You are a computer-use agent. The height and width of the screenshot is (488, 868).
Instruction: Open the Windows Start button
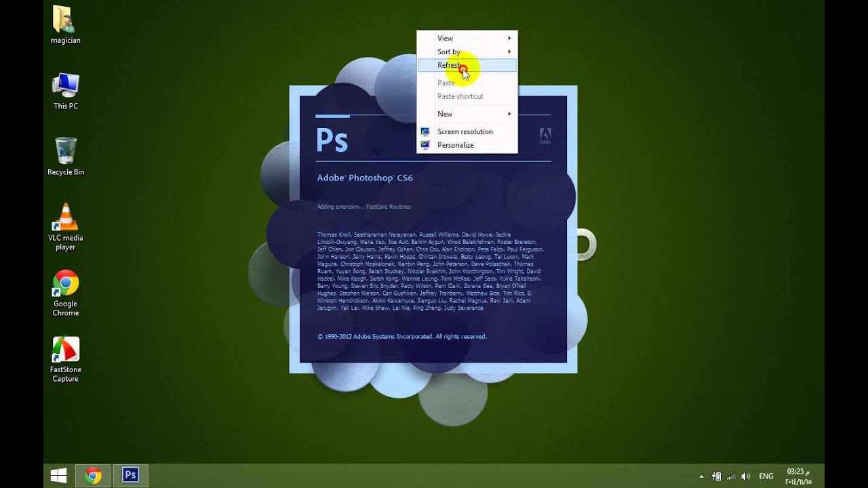coord(59,476)
